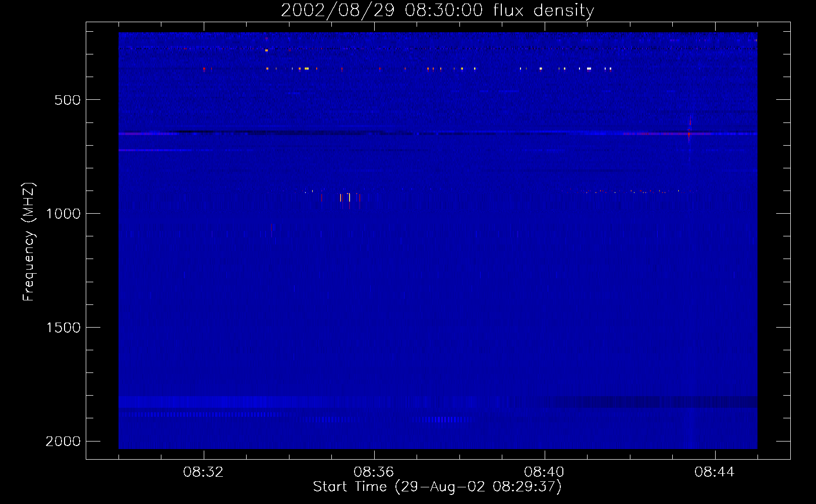Screen dimensions: 816x504
Task: Click the 500 frequency tick label
Action: 68,100
